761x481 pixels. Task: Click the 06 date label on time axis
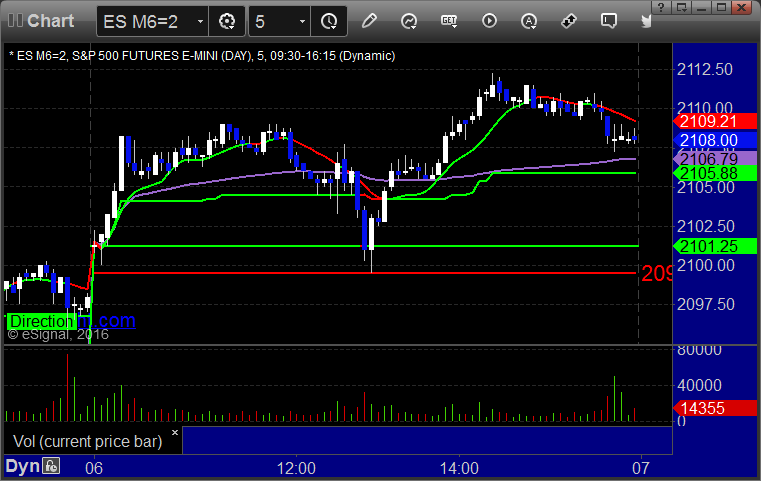94,468
